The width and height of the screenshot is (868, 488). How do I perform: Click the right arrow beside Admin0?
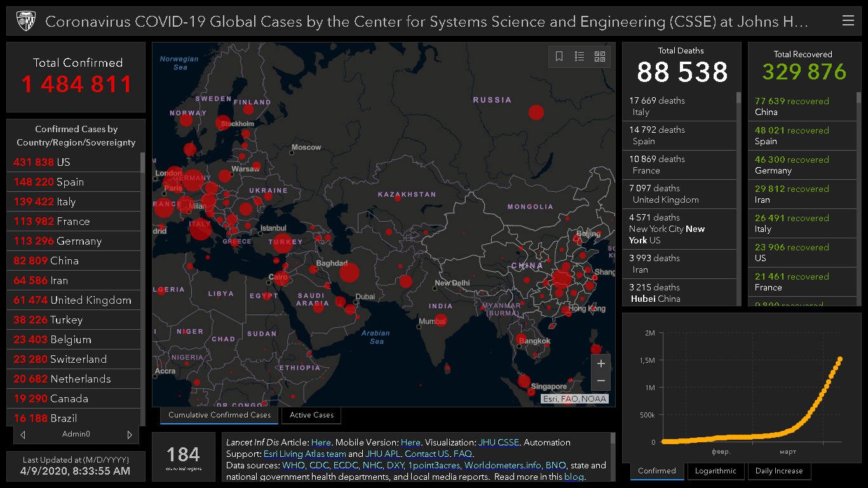point(130,435)
